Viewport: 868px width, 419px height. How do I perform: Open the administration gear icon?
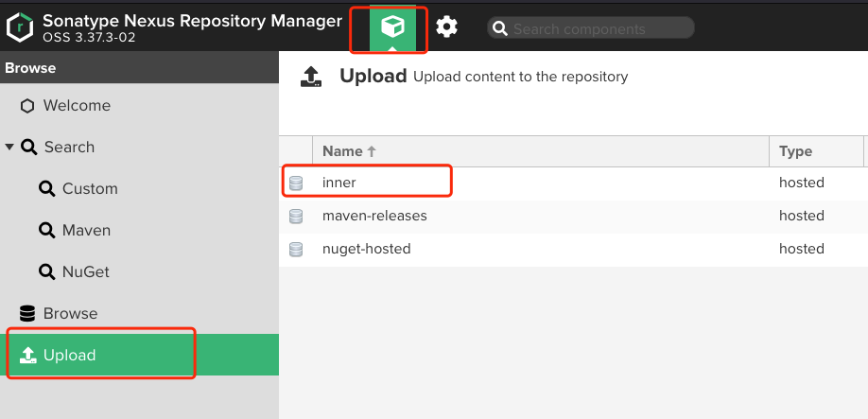446,27
